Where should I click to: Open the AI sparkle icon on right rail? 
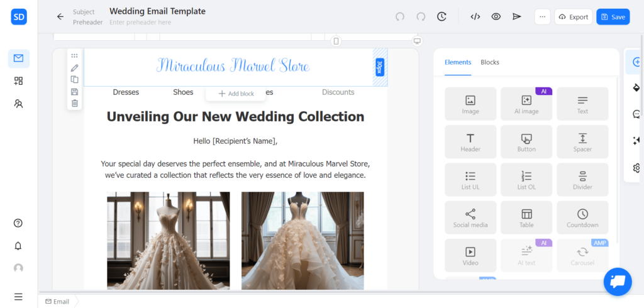636,141
